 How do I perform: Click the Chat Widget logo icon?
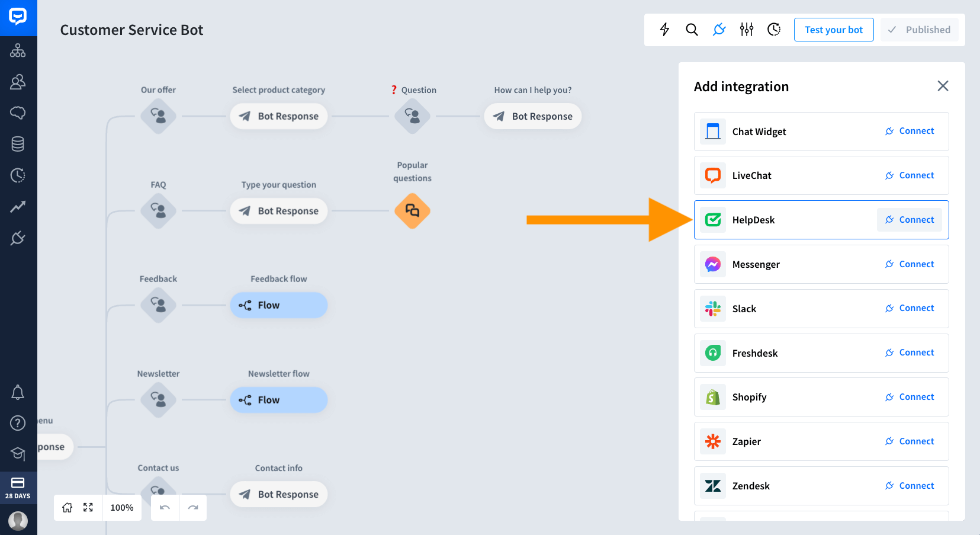(713, 132)
